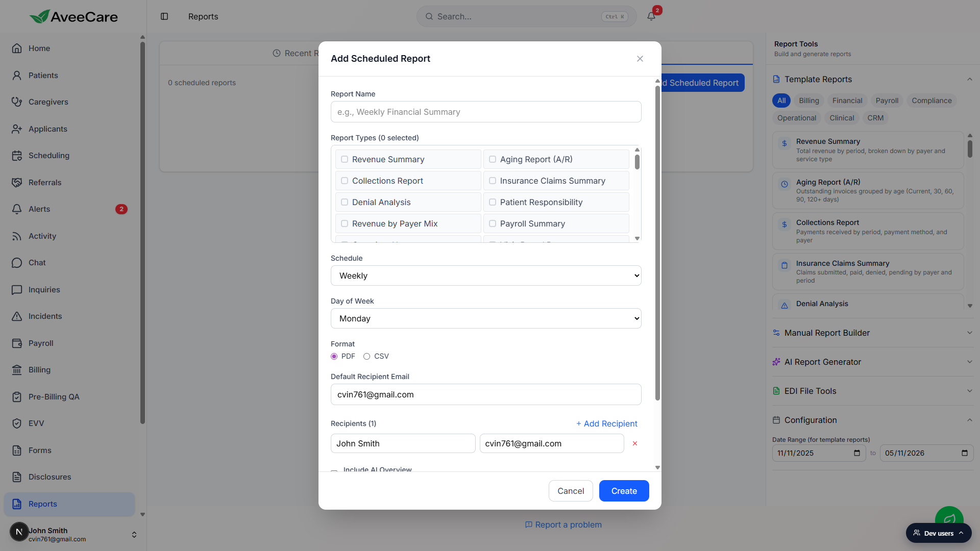Open Inquiries message icon

click(17, 290)
